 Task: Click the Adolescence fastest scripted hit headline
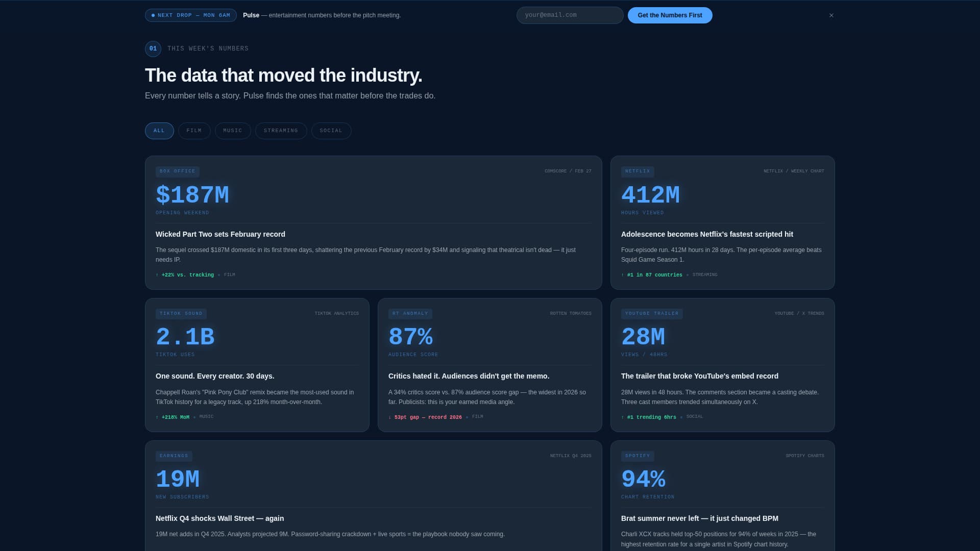coord(707,234)
